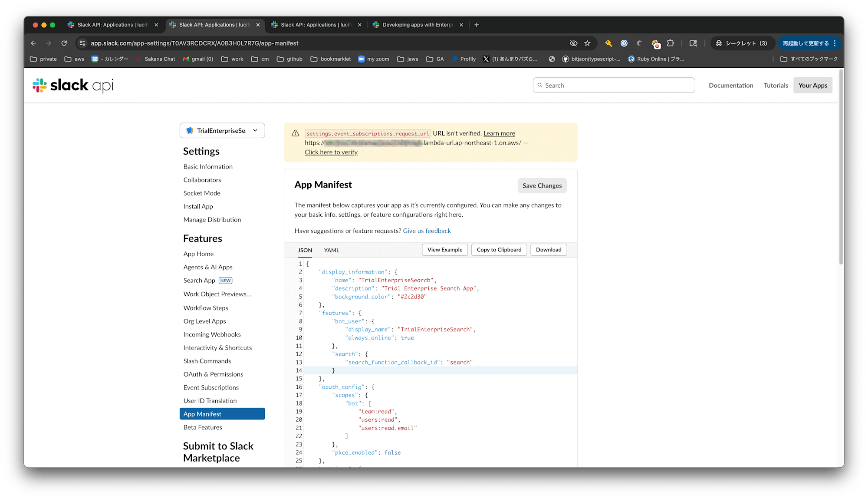The image size is (868, 499).
Task: Open the bookmarklet bookmarks folder
Action: [x=331, y=59]
